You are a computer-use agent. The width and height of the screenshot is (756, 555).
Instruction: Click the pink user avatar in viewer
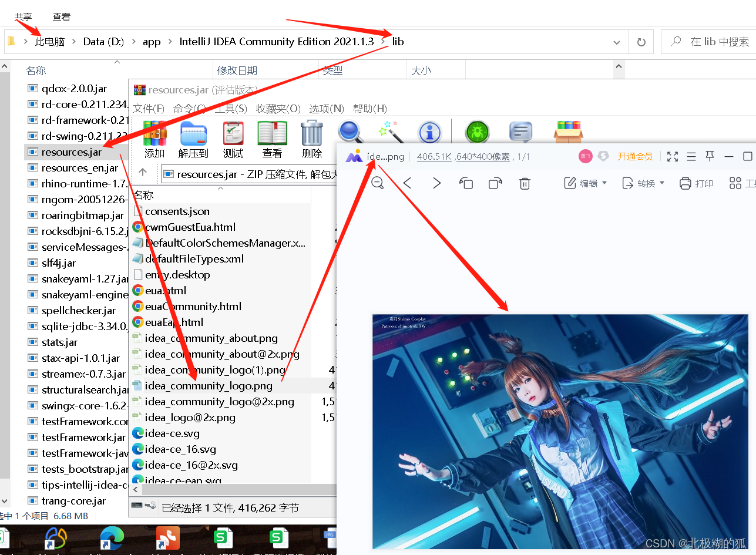click(x=586, y=156)
